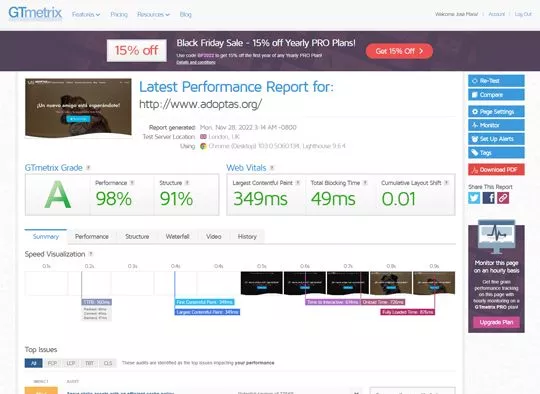
Task: Expand the Features dropdown menu
Action: (x=86, y=14)
